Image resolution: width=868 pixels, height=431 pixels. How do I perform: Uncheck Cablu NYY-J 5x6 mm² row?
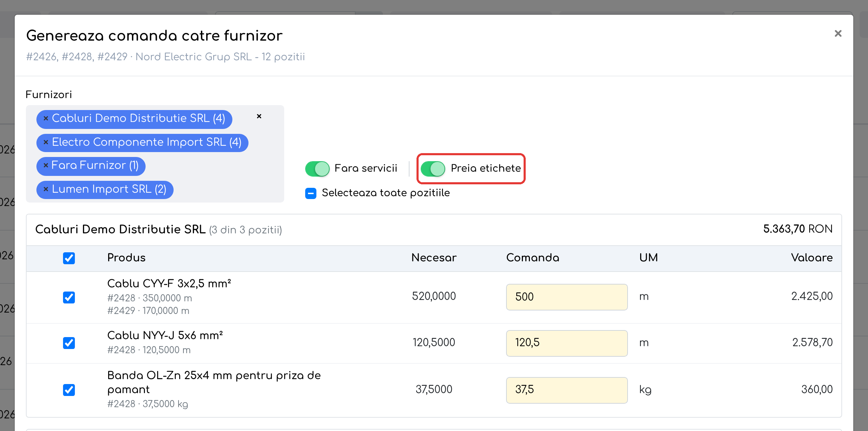pyautogui.click(x=69, y=343)
